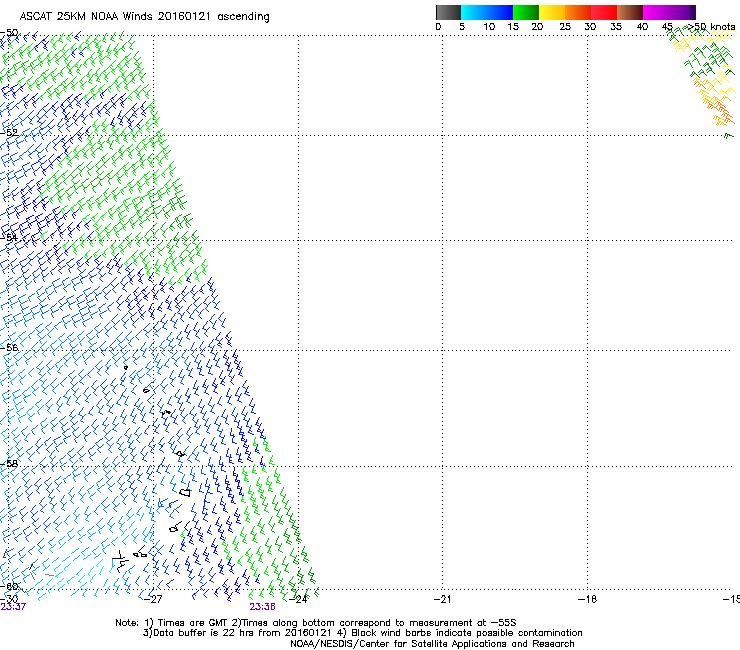Click the "-21" longitude label
Viewport: 740px width, 650px height.
pyautogui.click(x=442, y=599)
